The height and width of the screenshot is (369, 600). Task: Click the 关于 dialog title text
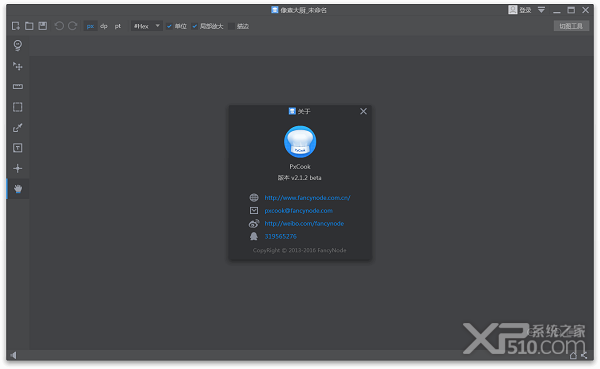pos(304,111)
